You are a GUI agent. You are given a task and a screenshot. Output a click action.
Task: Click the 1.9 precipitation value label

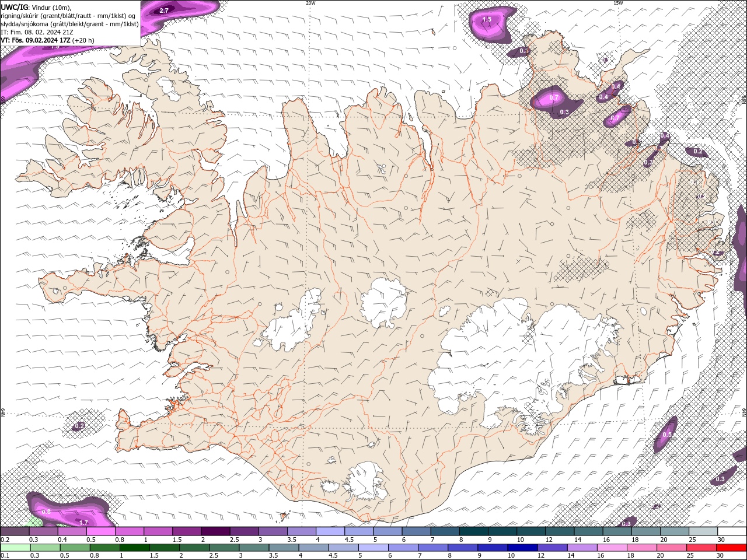point(55,46)
